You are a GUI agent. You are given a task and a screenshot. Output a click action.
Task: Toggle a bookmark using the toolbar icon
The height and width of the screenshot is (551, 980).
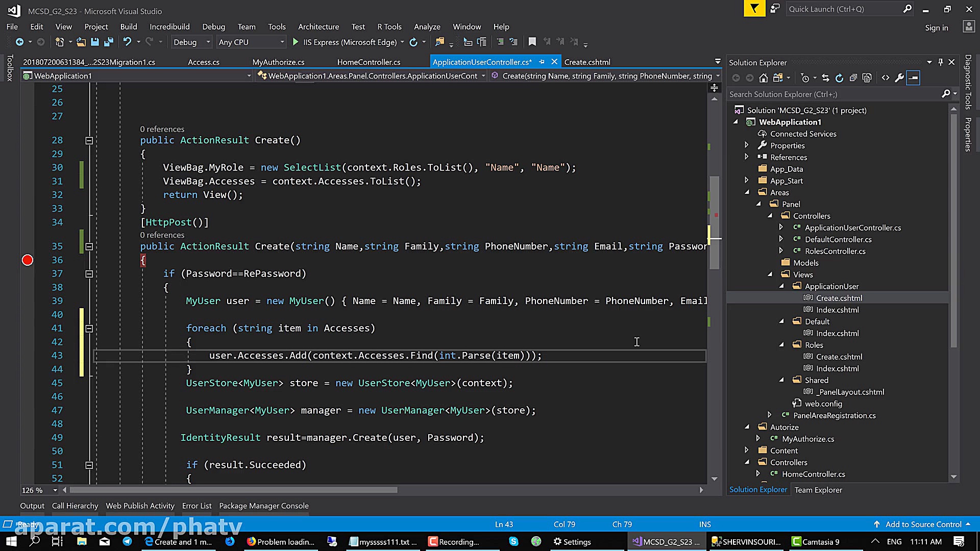pyautogui.click(x=532, y=42)
